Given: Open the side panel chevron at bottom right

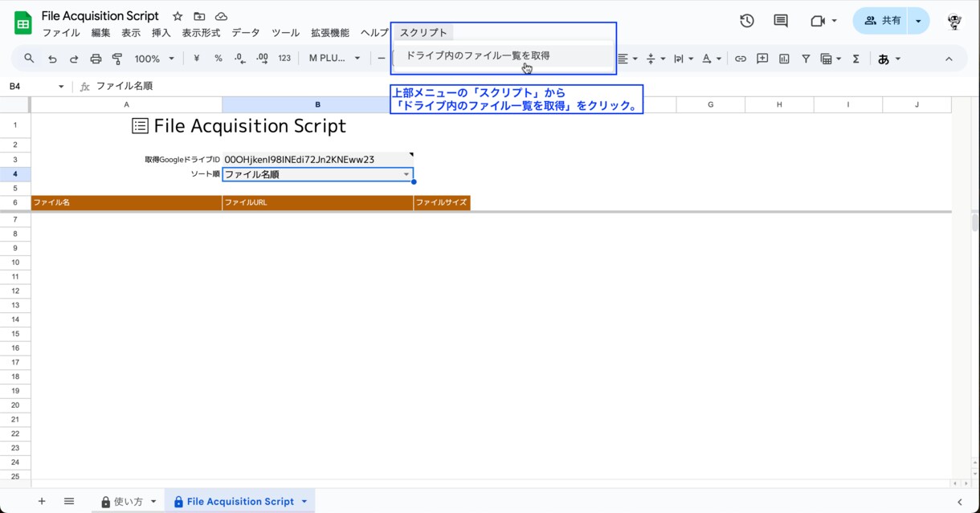Looking at the screenshot, I should point(960,502).
